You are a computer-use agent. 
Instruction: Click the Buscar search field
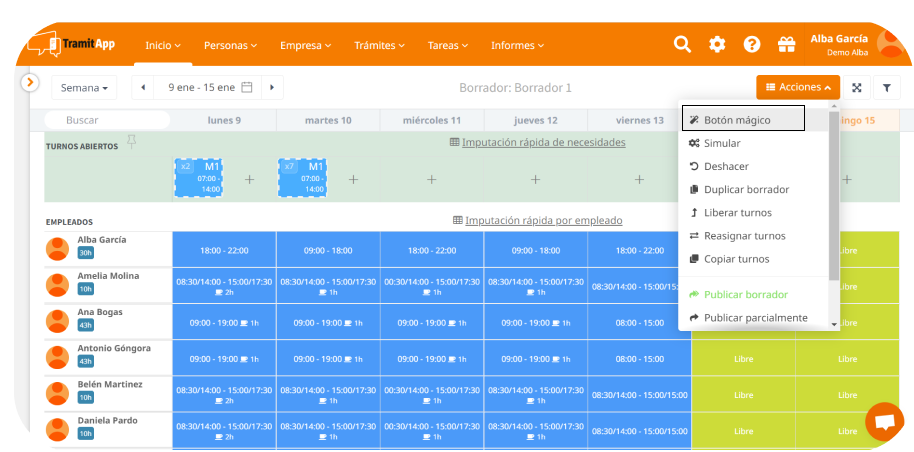pos(108,120)
